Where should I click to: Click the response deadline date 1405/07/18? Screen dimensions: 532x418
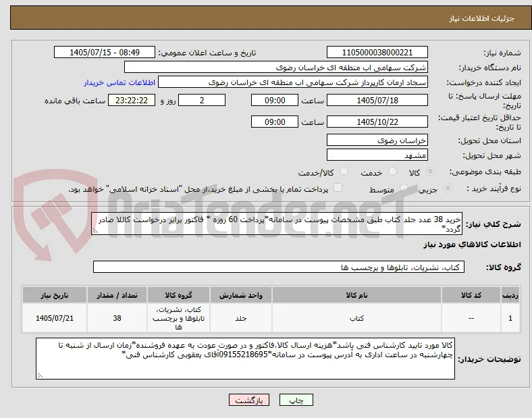point(377,101)
